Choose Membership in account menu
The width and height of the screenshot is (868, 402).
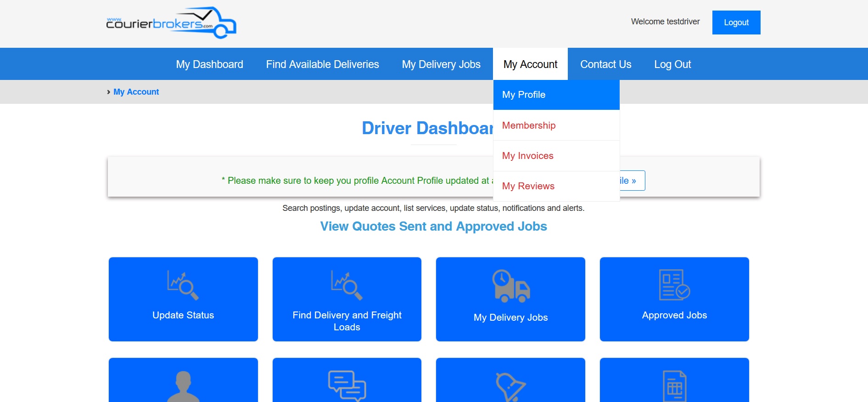[529, 125]
